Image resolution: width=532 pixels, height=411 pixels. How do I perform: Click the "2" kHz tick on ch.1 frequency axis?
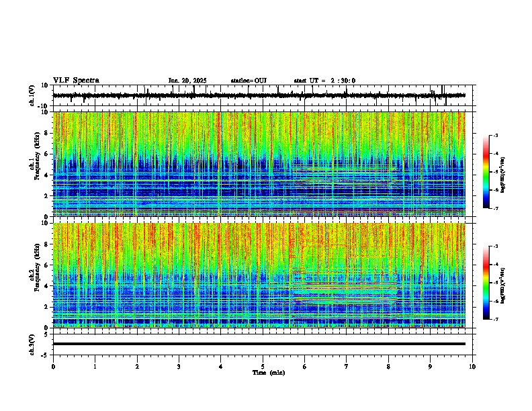[46, 195]
